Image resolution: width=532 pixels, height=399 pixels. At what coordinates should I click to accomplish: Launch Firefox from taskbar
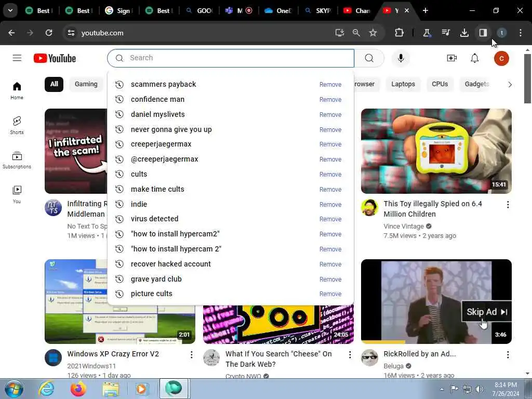click(x=78, y=389)
